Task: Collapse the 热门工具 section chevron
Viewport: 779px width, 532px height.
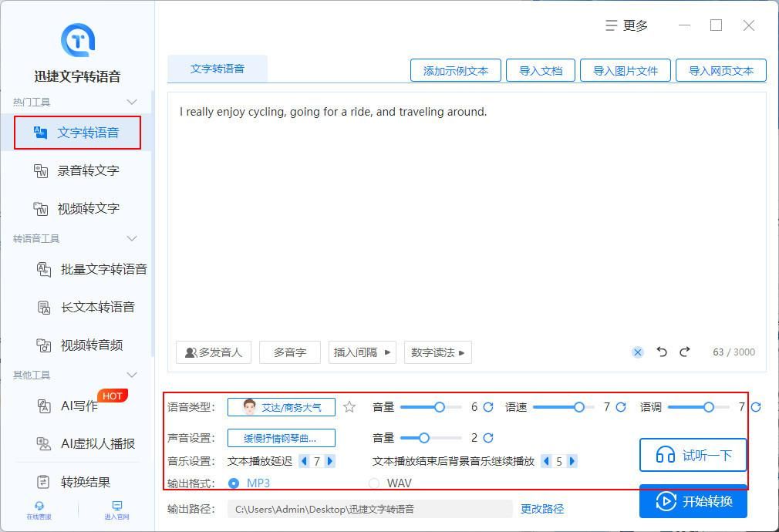Action: coord(132,102)
